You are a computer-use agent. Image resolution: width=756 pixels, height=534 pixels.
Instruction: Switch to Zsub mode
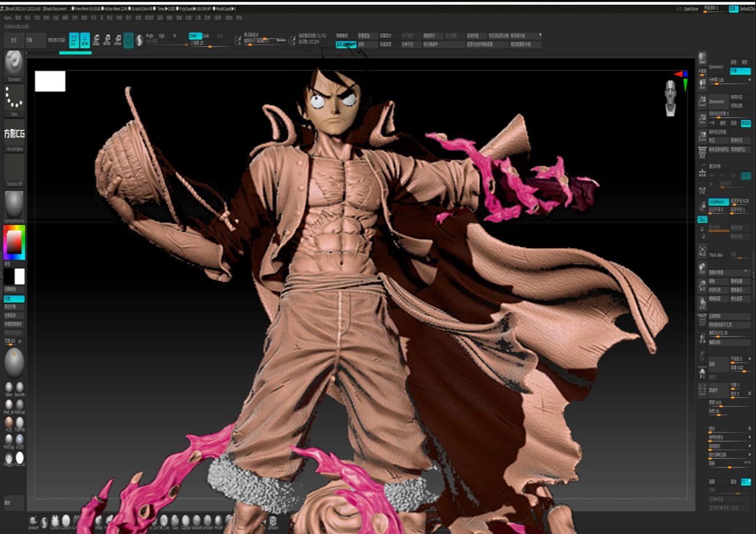206,35
